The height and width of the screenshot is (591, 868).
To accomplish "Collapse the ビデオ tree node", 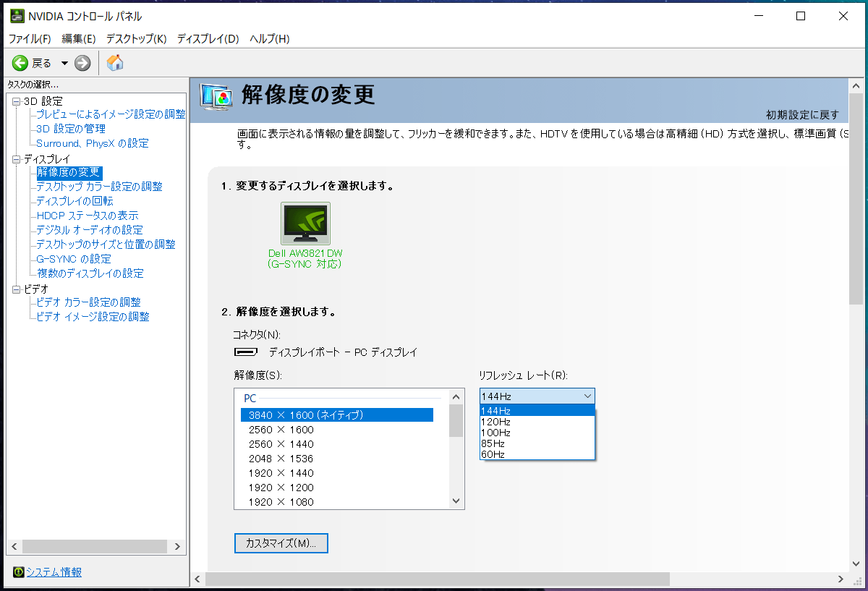I will click(17, 289).
